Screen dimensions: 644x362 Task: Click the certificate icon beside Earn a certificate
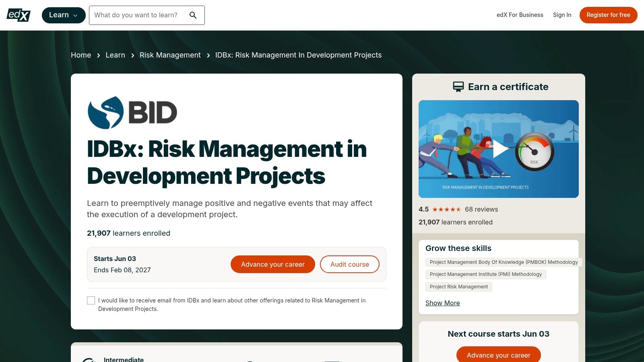coord(458,87)
